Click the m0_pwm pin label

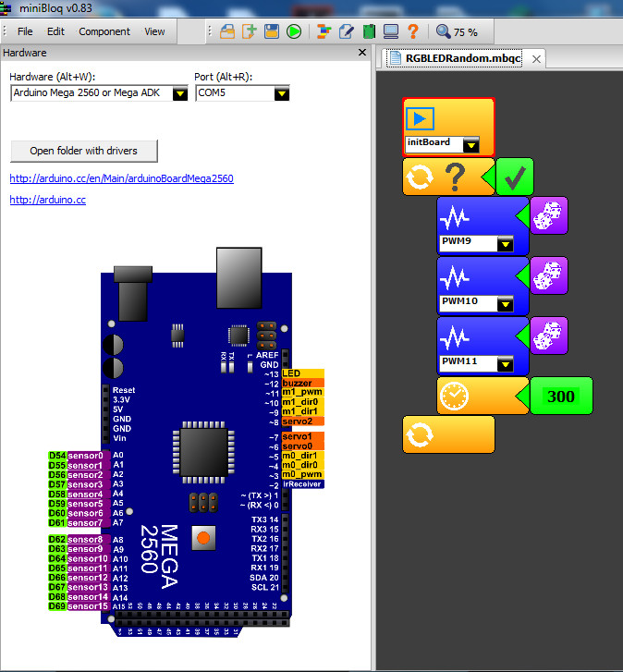pyautogui.click(x=302, y=474)
